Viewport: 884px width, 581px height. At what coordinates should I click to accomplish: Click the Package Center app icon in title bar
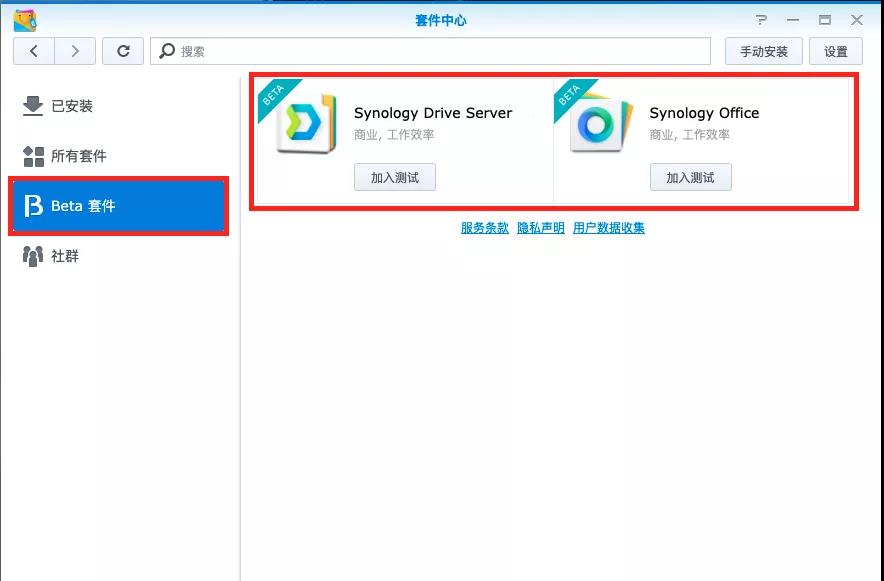pos(25,20)
